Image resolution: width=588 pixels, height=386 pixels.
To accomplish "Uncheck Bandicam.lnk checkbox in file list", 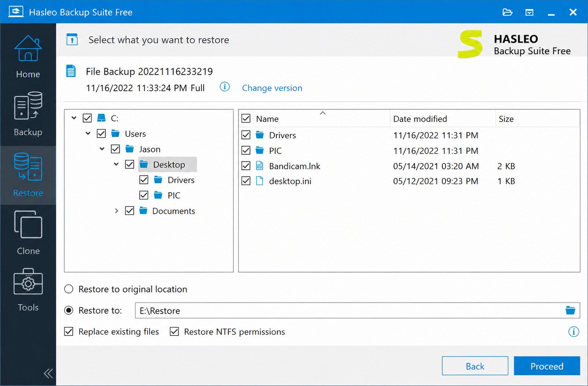I will pos(246,166).
